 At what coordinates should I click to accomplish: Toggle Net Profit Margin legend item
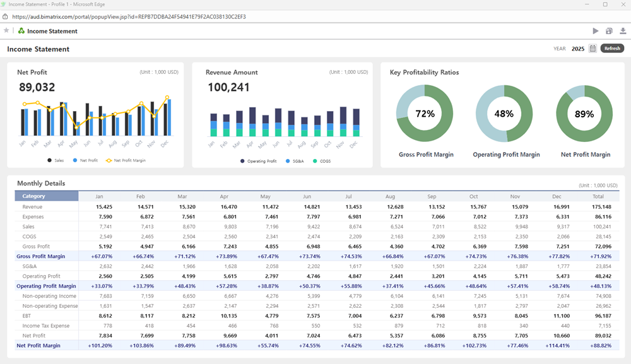coord(125,161)
